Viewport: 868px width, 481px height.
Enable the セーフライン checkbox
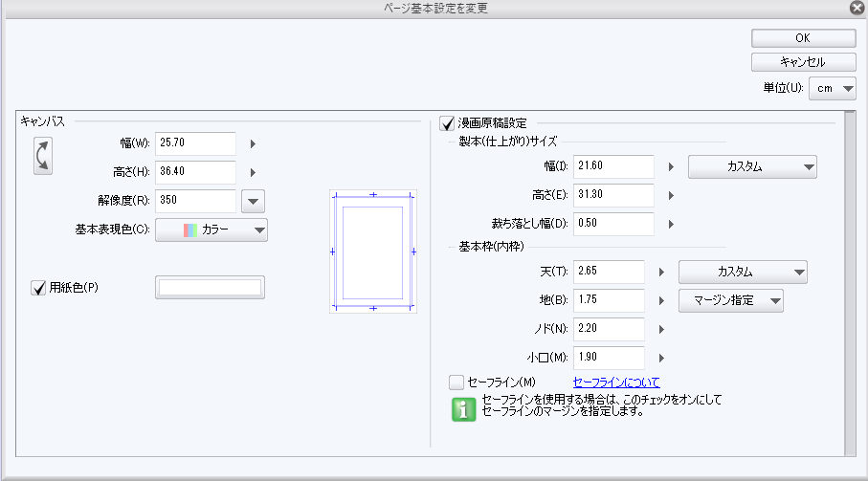(x=456, y=383)
